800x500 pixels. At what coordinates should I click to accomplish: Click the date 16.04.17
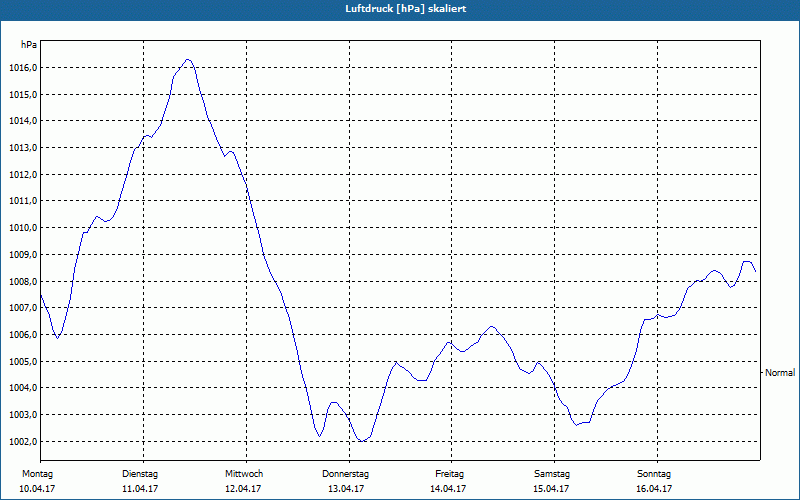tap(654, 489)
